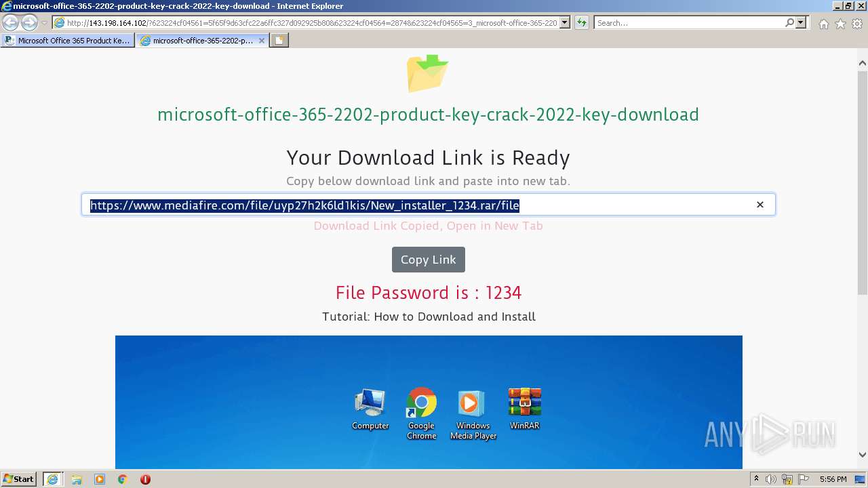Click the Computer icon in tutorial image

[370, 409]
